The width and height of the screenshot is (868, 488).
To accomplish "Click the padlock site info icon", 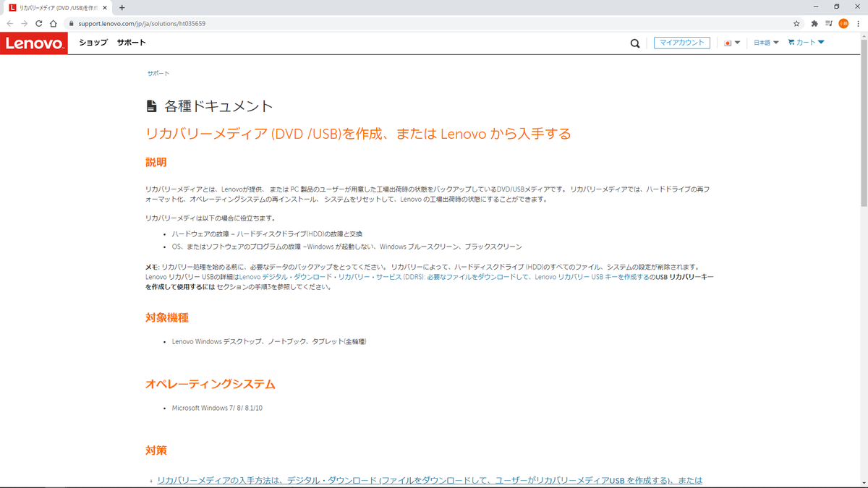I will [72, 23].
